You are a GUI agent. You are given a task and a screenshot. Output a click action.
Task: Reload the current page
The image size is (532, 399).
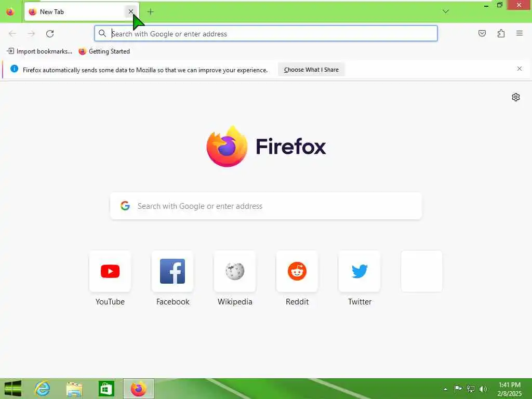[50, 34]
